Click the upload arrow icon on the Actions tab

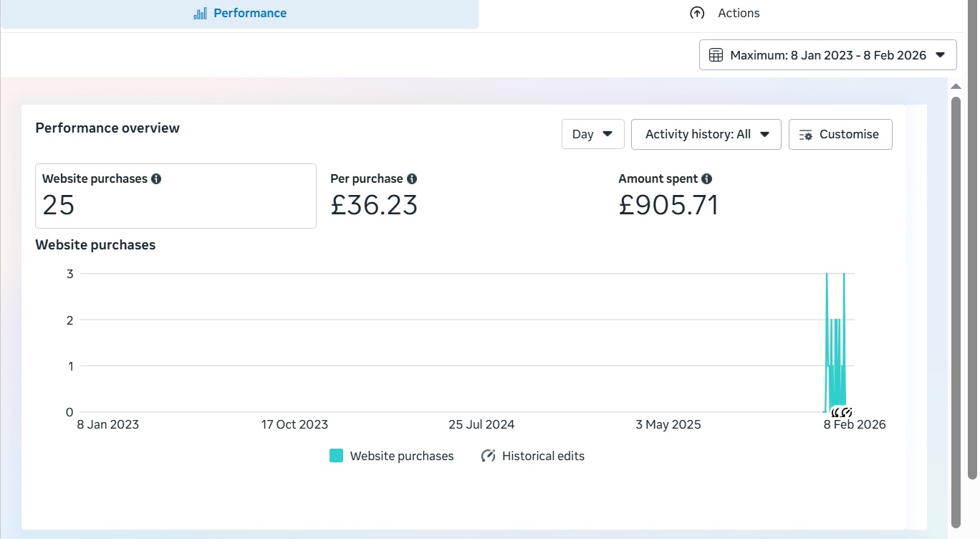697,14
